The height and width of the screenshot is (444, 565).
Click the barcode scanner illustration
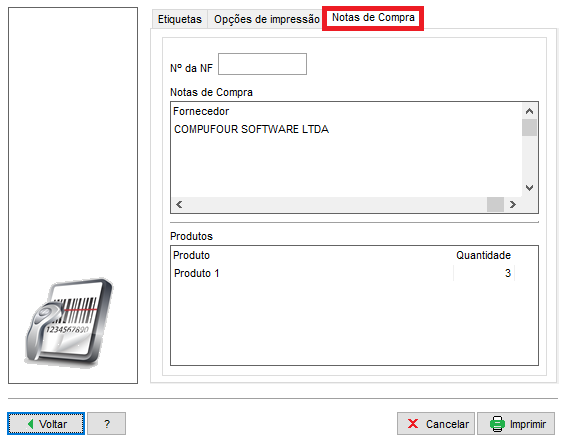68,322
